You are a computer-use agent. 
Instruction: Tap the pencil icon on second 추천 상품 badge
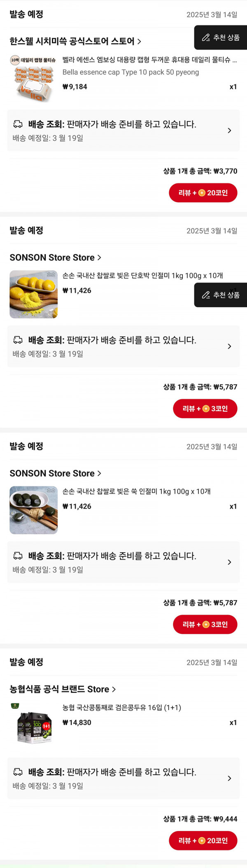(206, 295)
